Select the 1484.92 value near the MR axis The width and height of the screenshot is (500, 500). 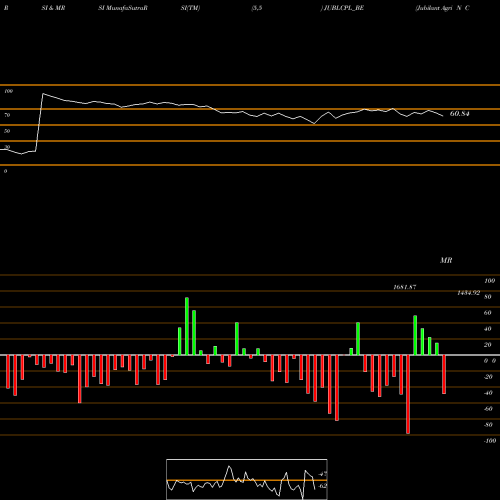pyautogui.click(x=469, y=293)
